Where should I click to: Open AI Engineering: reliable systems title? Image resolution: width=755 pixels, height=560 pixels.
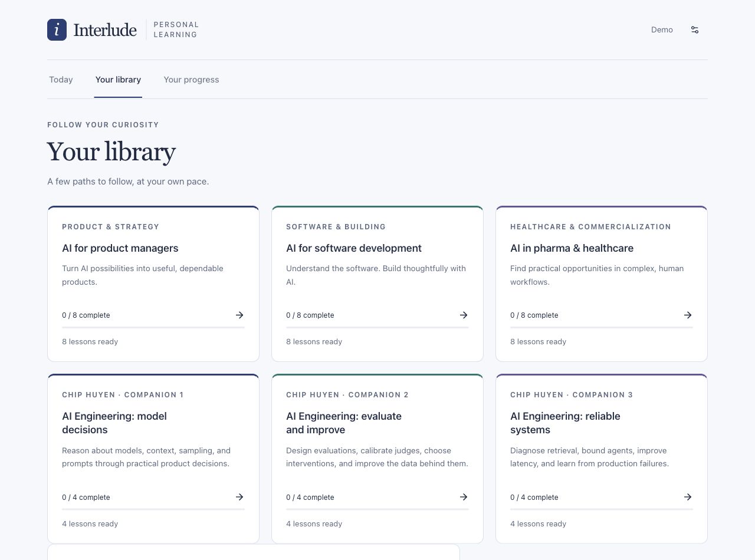(x=565, y=423)
